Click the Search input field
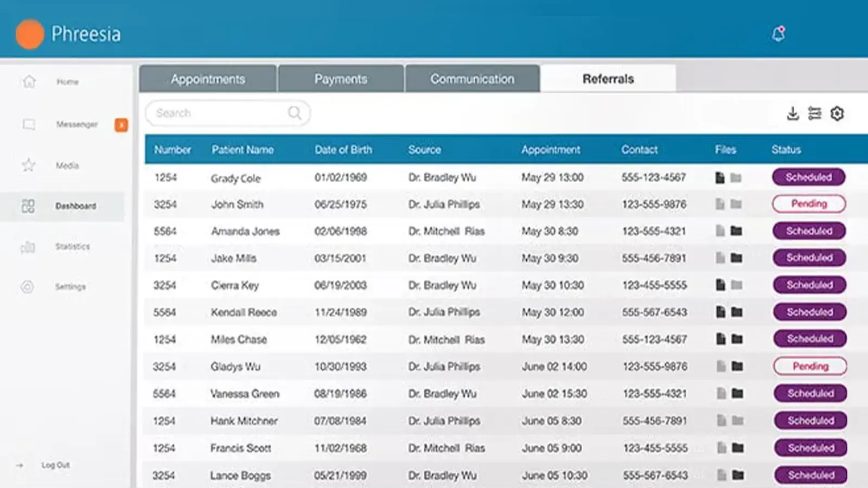This screenshot has width=868, height=488. tap(228, 113)
